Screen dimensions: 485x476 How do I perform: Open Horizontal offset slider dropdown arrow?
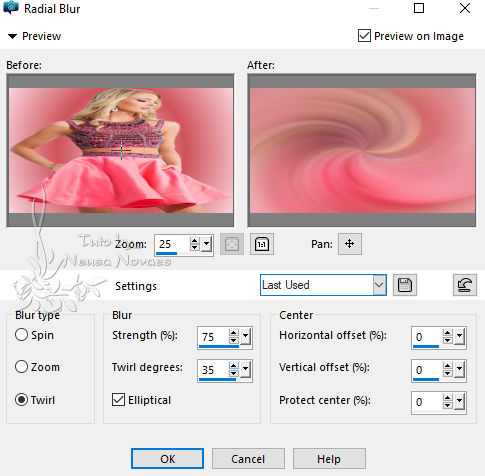[460, 337]
